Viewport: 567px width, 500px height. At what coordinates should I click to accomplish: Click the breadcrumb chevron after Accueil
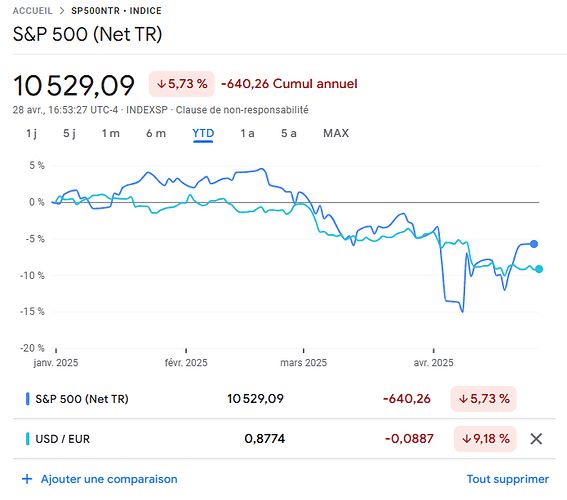[62, 11]
